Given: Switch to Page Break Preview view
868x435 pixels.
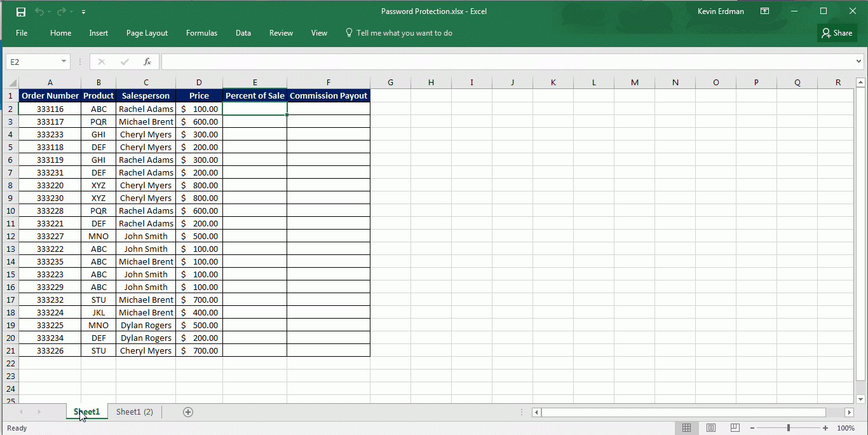Looking at the screenshot, I should (735, 428).
